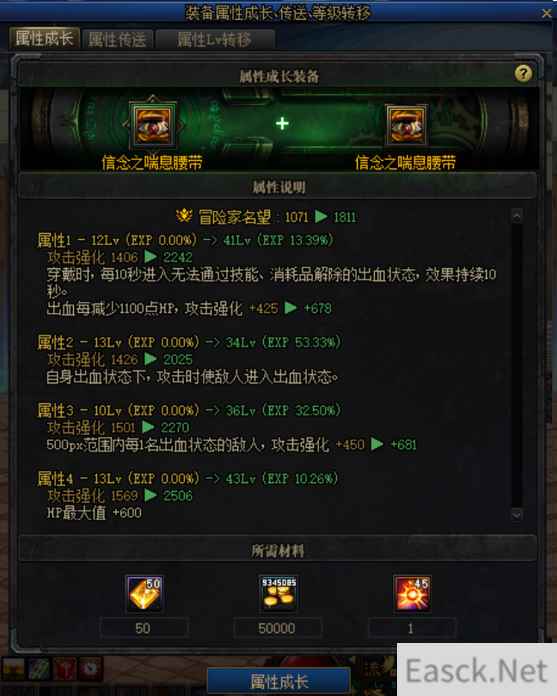Switch to the 属性成长 tab
This screenshot has width=557, height=696.
(x=44, y=39)
